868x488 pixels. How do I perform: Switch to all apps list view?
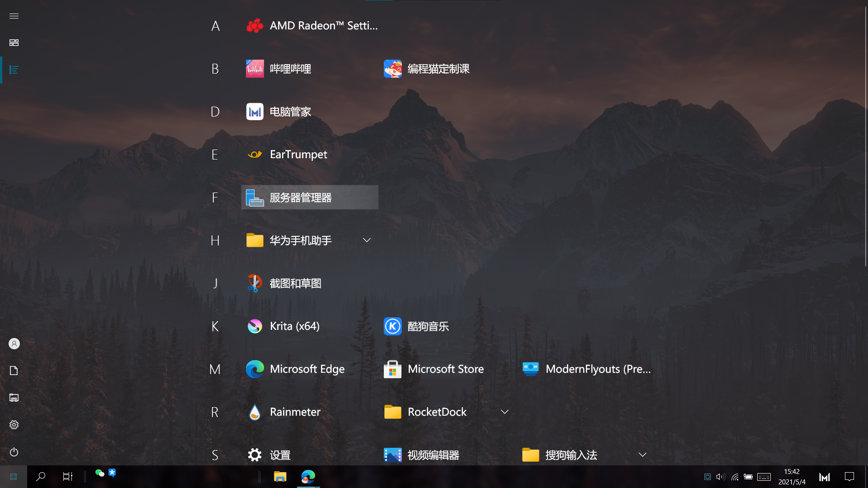(x=14, y=70)
